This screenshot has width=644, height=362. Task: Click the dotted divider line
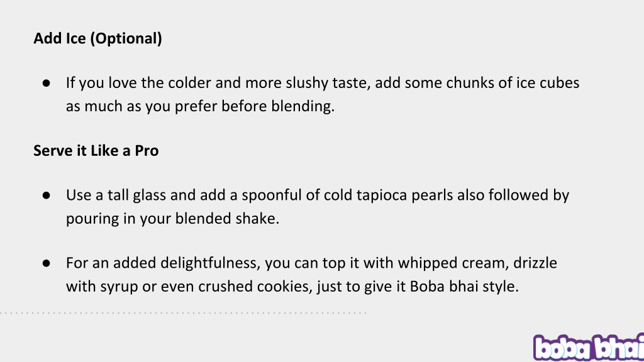tap(183, 313)
